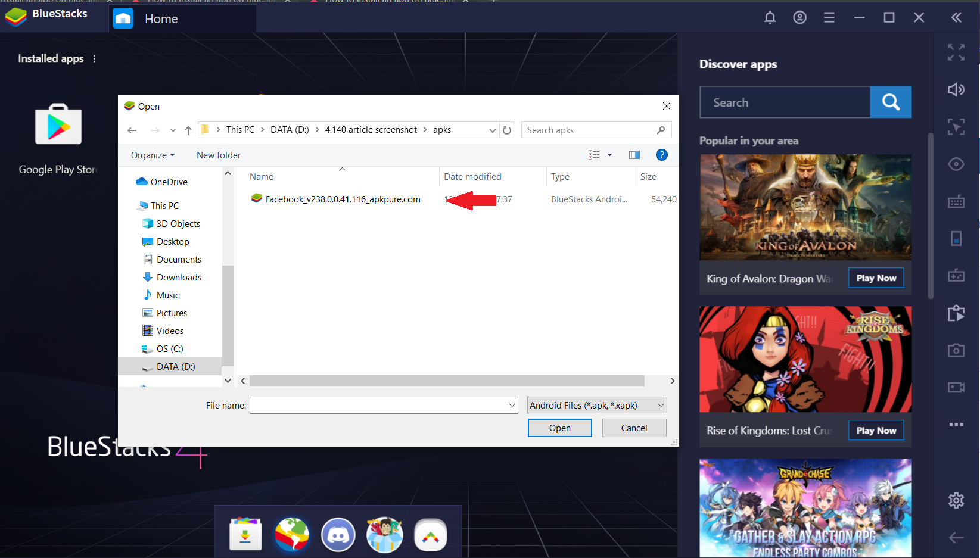
Task: Open the BlueStacks hamburger menu
Action: pos(829,18)
